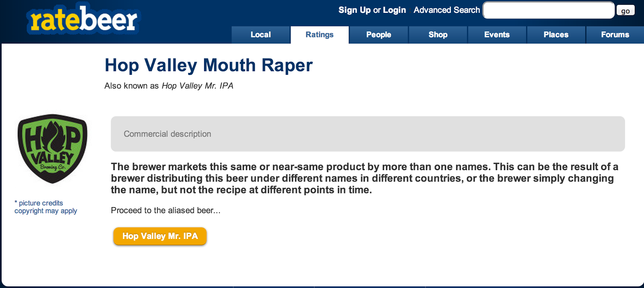Screen dimensions: 644x288
Task: Proceed to Hop Valley Mr. IPA
Action: [160, 236]
